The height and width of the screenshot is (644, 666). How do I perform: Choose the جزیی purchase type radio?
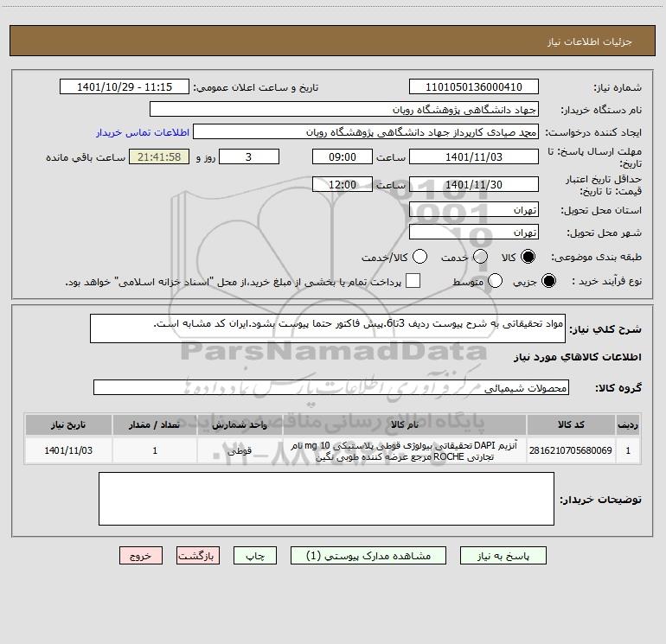(x=548, y=281)
